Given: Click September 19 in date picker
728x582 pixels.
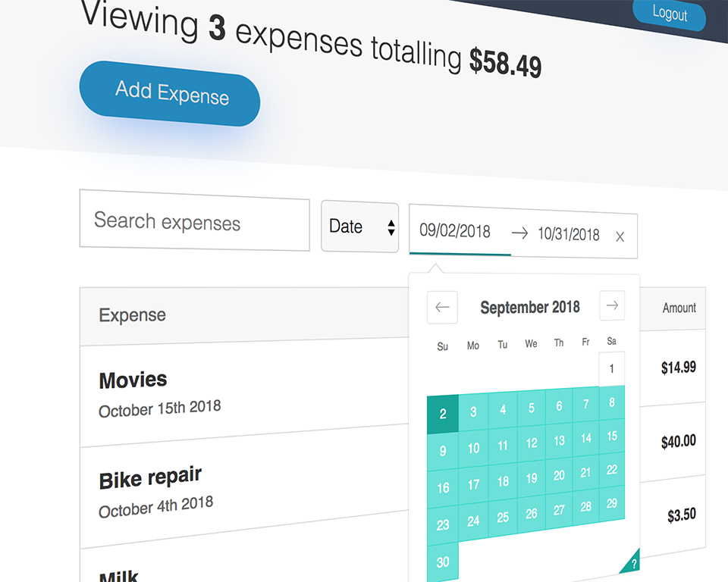Looking at the screenshot, I should (532, 478).
